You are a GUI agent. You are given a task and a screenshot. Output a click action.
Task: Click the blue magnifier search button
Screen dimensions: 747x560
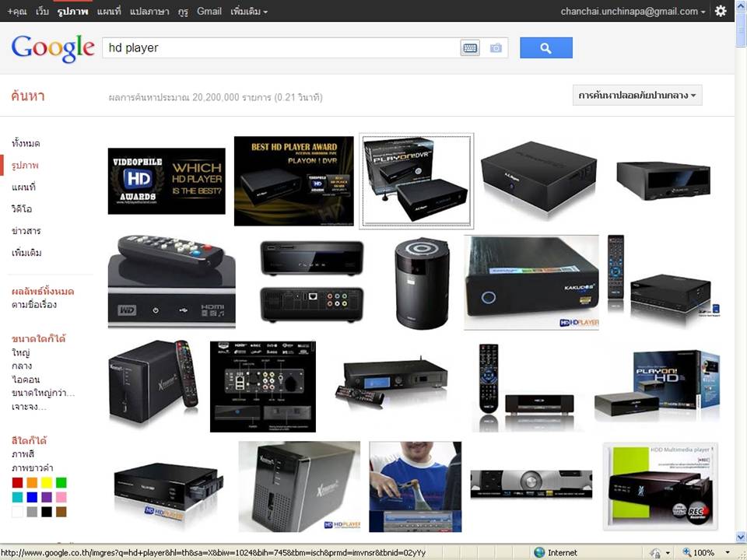coord(546,47)
